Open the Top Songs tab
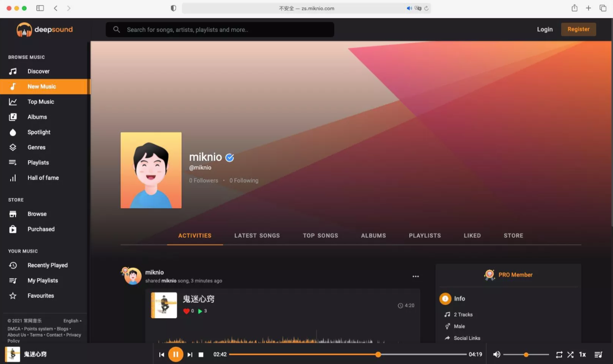613x364 pixels. [x=320, y=236]
